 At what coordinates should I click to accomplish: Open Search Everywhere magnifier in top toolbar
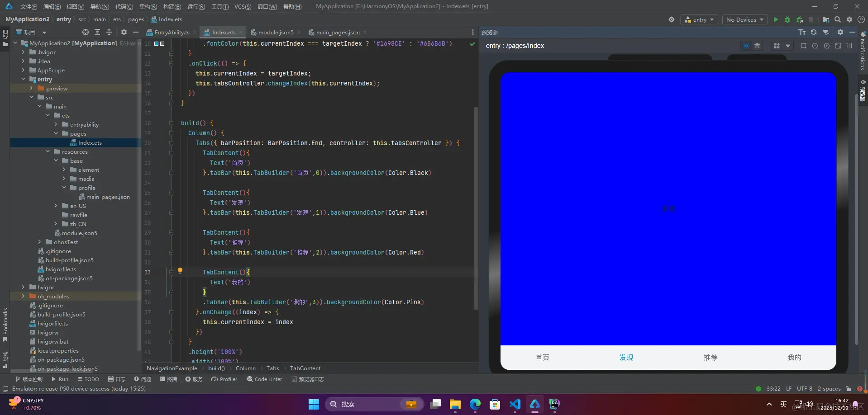(x=838, y=19)
